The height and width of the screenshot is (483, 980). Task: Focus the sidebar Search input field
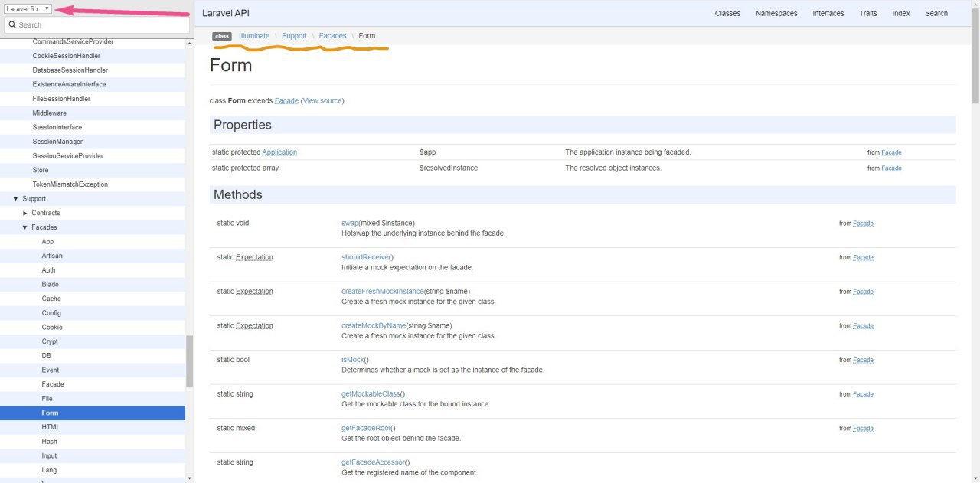click(96, 24)
